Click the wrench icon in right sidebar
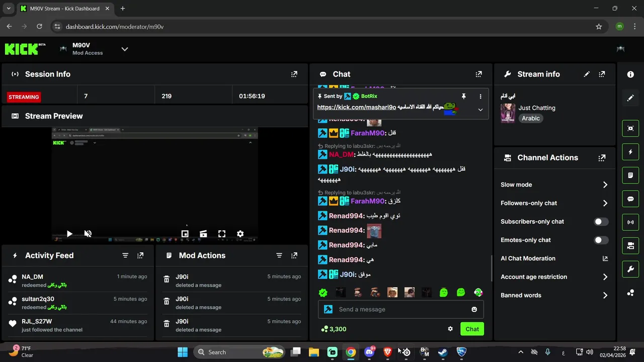Screen dimensions: 644x362 pos(630,269)
